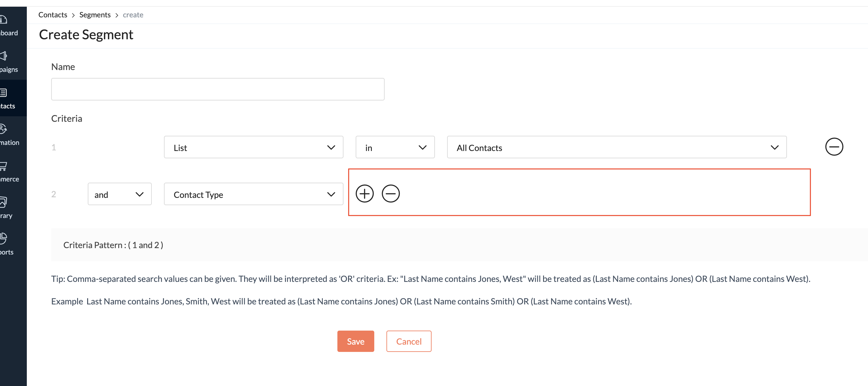Remove criteria row 2 with minus icon

click(390, 194)
